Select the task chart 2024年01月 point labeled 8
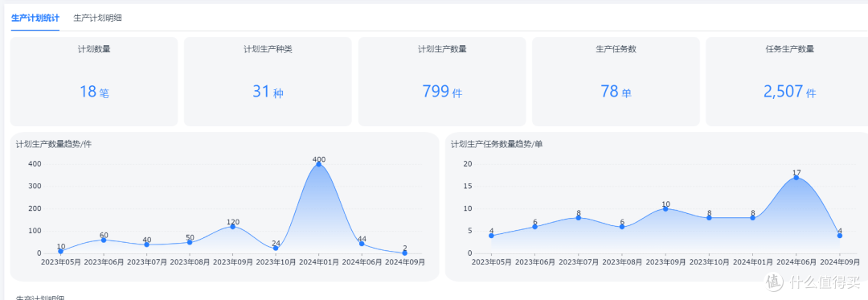 pyautogui.click(x=752, y=217)
